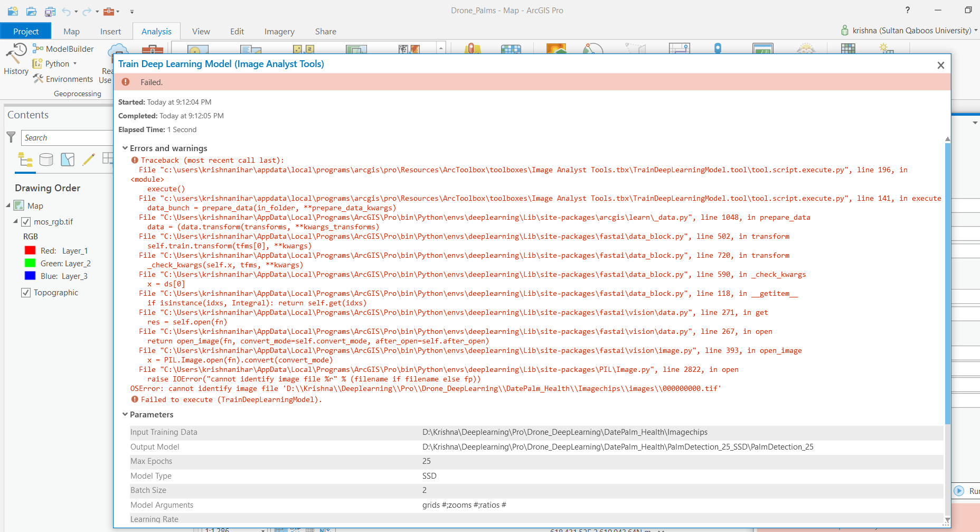
Task: Open the ArcGIS Pro help question mark
Action: 907,10
